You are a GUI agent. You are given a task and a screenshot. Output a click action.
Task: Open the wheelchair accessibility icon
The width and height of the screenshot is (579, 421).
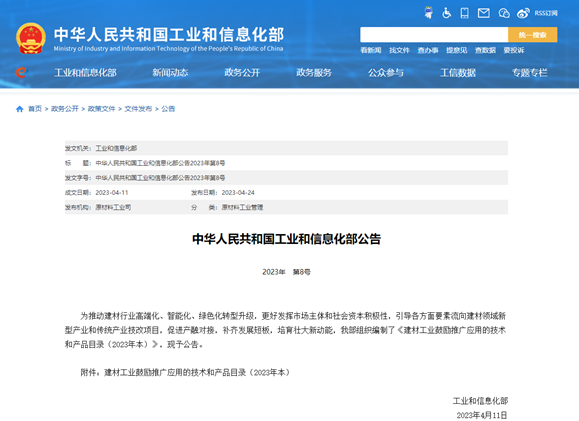pyautogui.click(x=446, y=13)
